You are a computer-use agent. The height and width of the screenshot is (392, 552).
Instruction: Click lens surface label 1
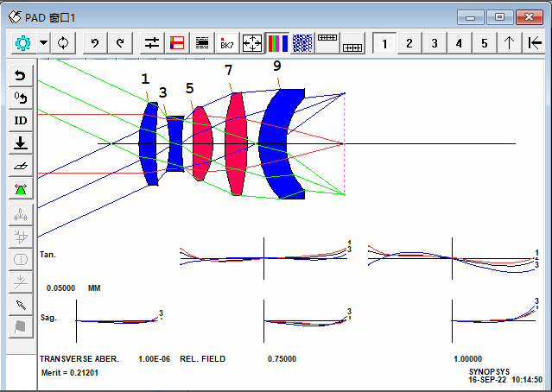pos(145,79)
